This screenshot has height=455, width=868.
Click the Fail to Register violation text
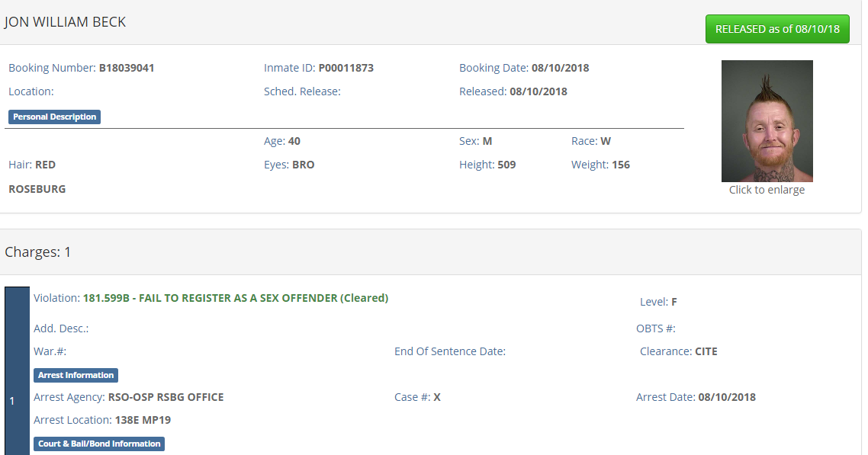coord(235,298)
